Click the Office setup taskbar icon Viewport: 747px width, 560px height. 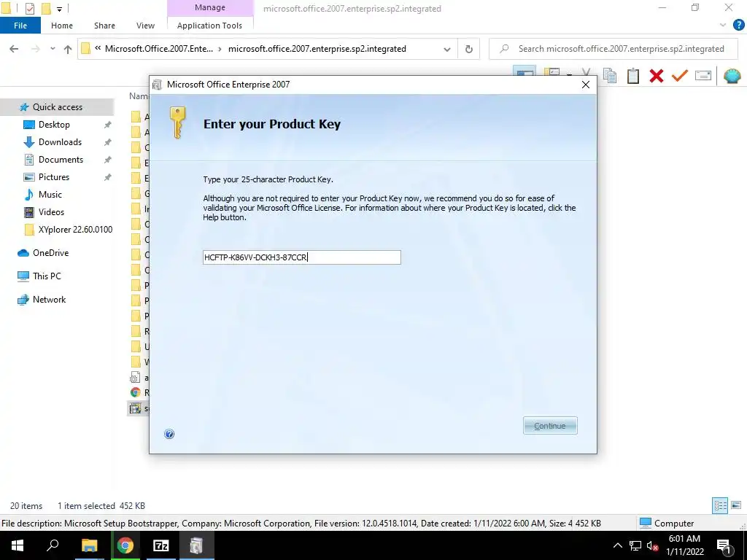tap(197, 545)
